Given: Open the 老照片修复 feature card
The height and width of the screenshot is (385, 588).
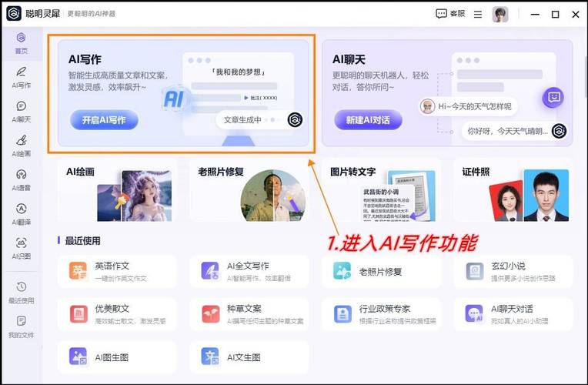Looking at the screenshot, I should pyautogui.click(x=249, y=190).
